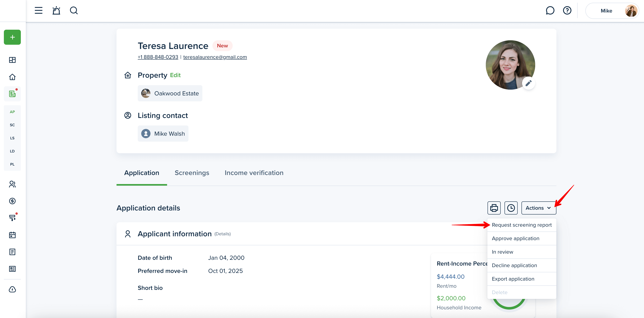
Task: Switch to the Screenings tab
Action: click(x=192, y=173)
